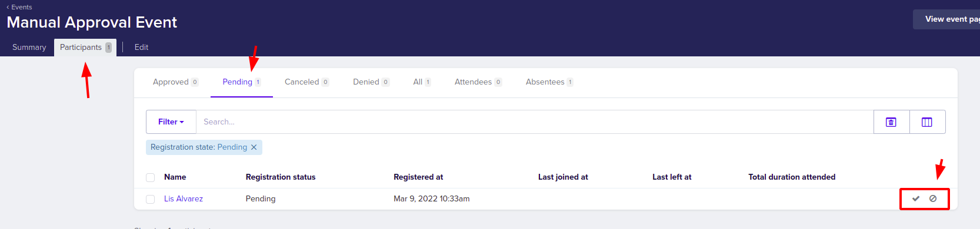Image resolution: width=980 pixels, height=229 pixels.
Task: Check the box next to Lis Alvarez
Action: 151,199
